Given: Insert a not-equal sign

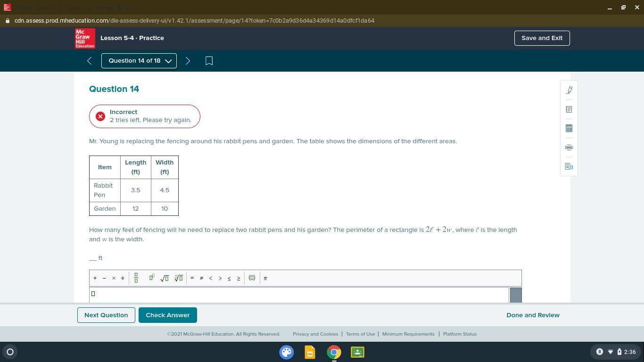Looking at the screenshot, I should pos(201,278).
